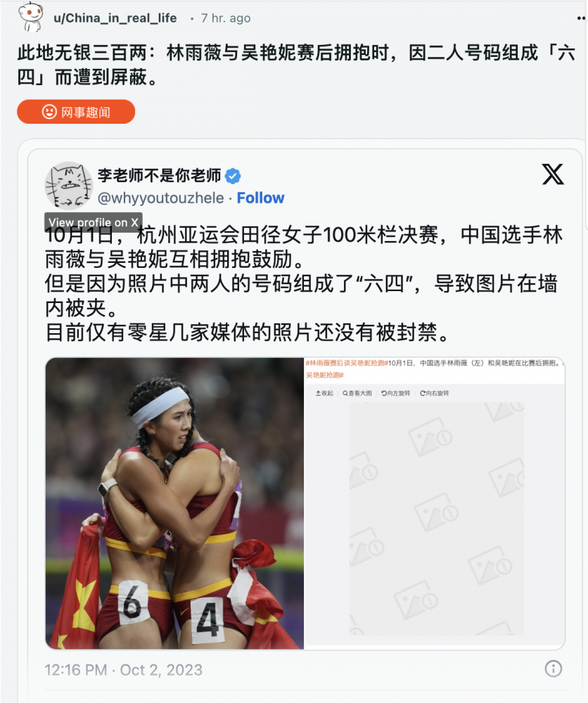Open the 李老师不是你老师 display name

[x=159, y=175]
